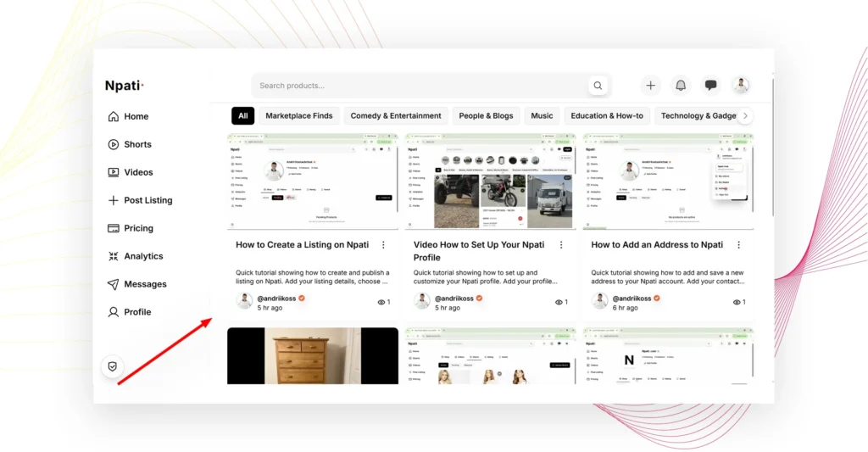Select the Music category chip

coord(542,116)
